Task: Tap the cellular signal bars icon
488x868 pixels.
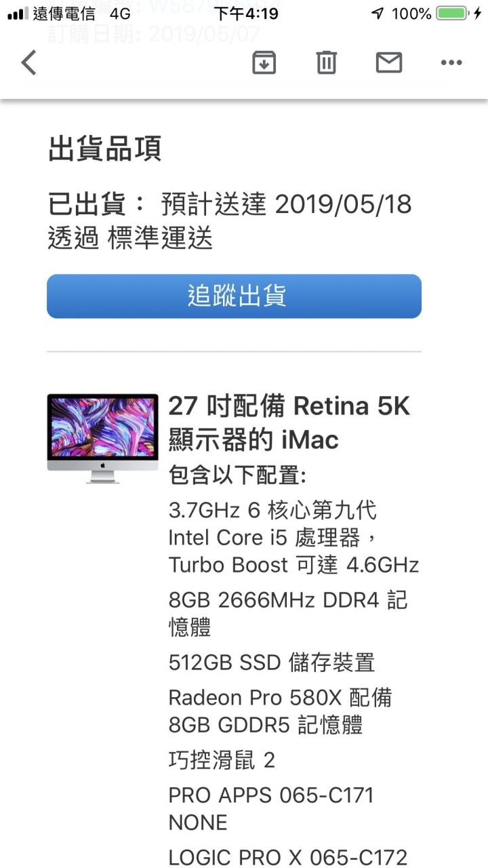Action: coord(18,14)
